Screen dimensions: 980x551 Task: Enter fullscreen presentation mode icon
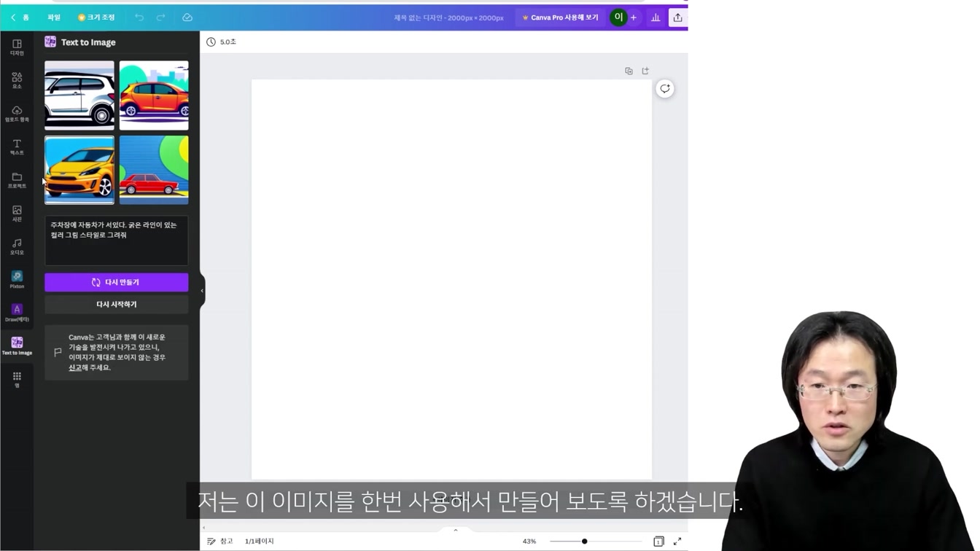click(677, 542)
